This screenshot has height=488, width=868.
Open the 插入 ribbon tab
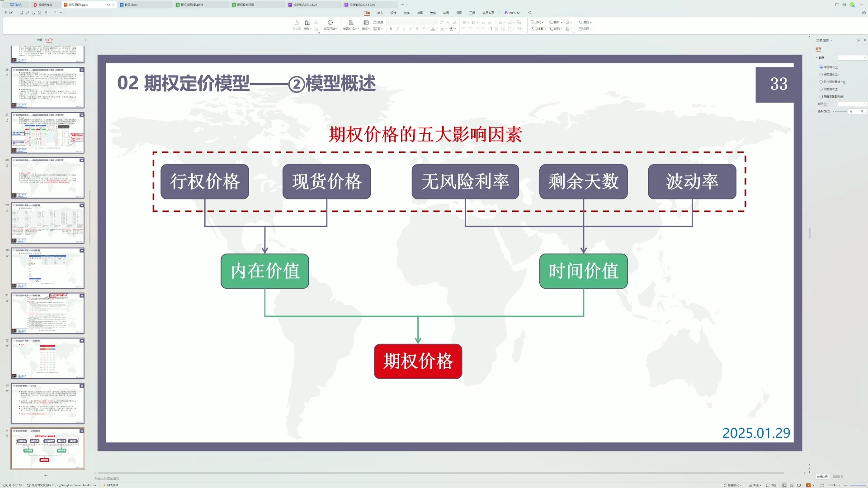pyautogui.click(x=380, y=13)
